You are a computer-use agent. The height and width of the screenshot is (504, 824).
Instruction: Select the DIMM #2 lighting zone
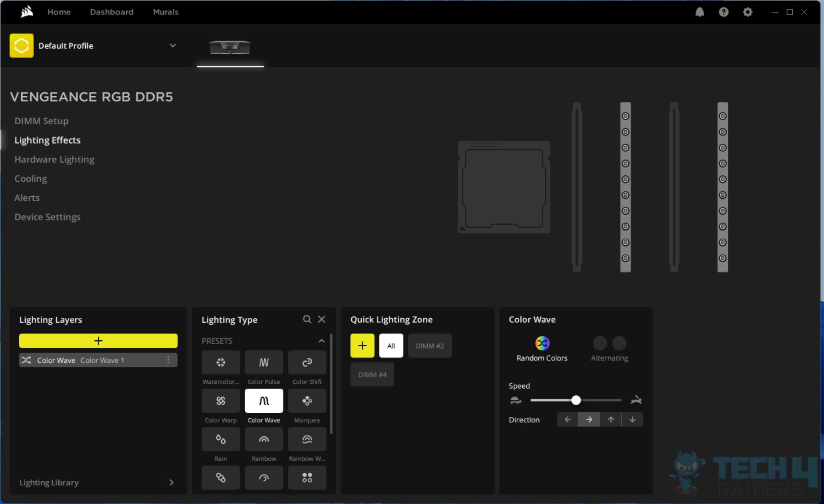(430, 346)
